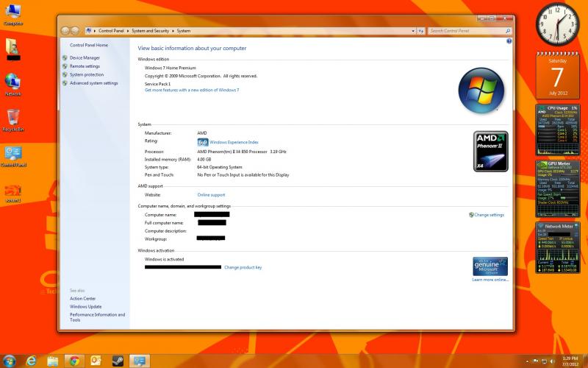Click the analog clock gadget

(558, 24)
